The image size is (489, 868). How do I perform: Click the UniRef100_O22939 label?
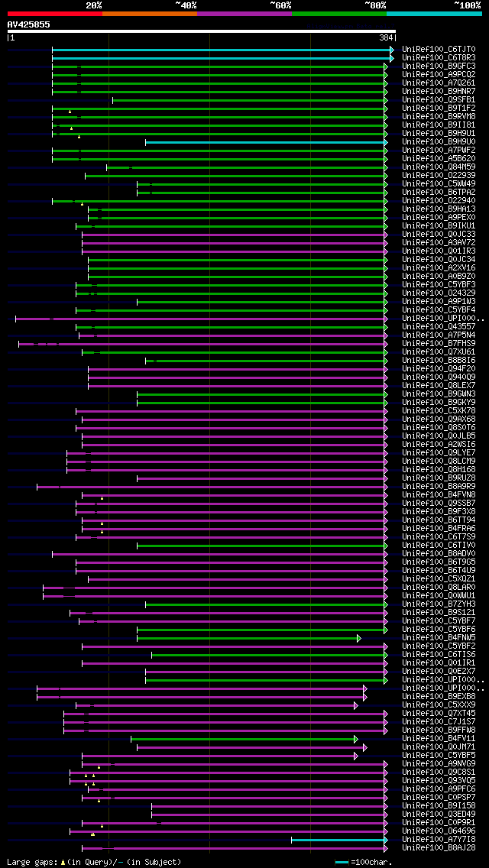click(x=439, y=176)
